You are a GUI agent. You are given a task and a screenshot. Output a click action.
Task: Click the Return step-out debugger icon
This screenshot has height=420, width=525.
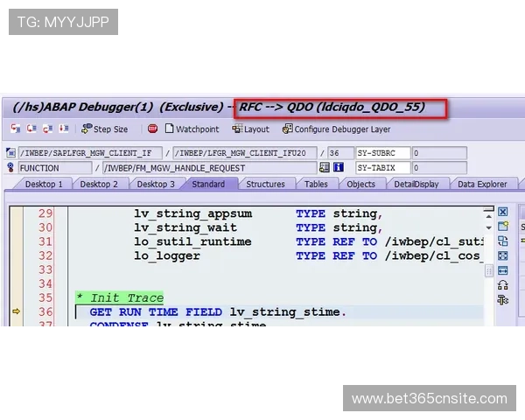pyautogui.click(x=47, y=129)
